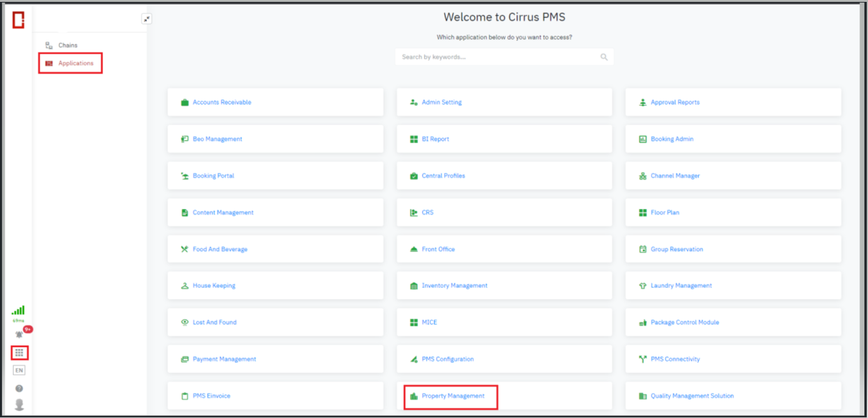Collapse the side panel with arrows icon
The width and height of the screenshot is (868, 418).
click(x=147, y=19)
